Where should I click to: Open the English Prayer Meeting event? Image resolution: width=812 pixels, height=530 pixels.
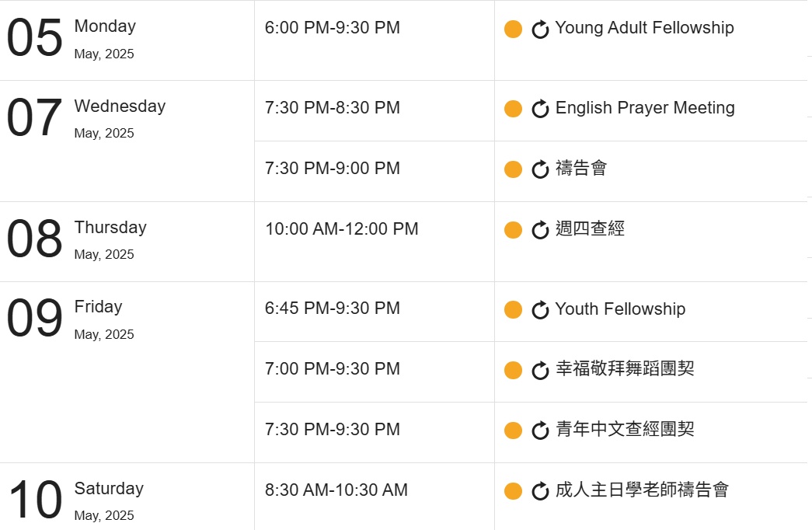coord(645,108)
